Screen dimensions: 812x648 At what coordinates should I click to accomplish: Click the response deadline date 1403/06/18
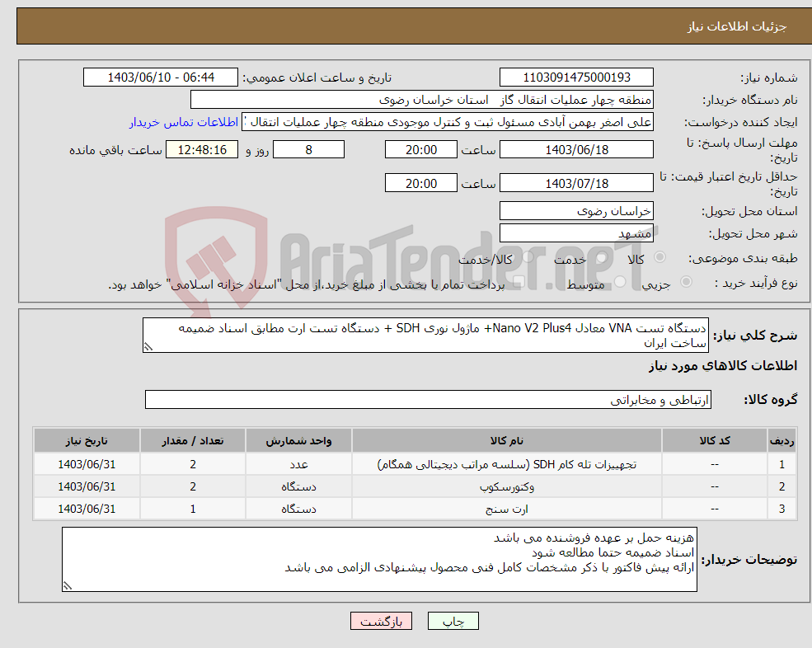tap(576, 150)
